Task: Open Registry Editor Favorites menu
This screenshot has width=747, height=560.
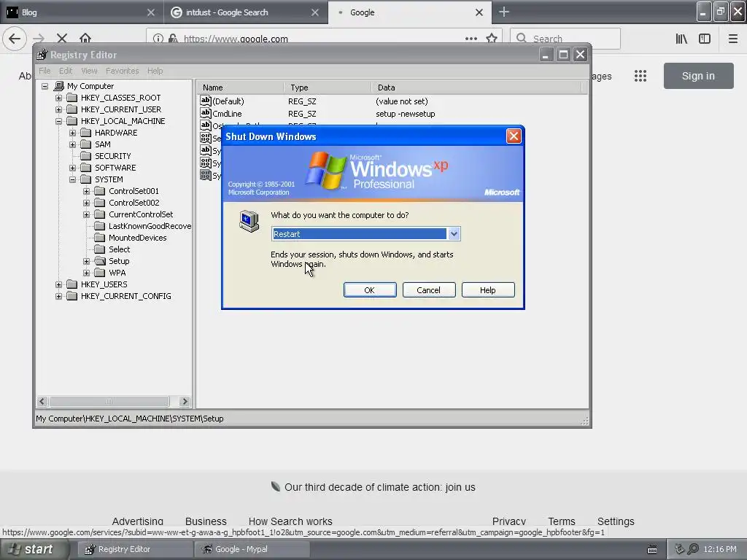Action: point(123,71)
